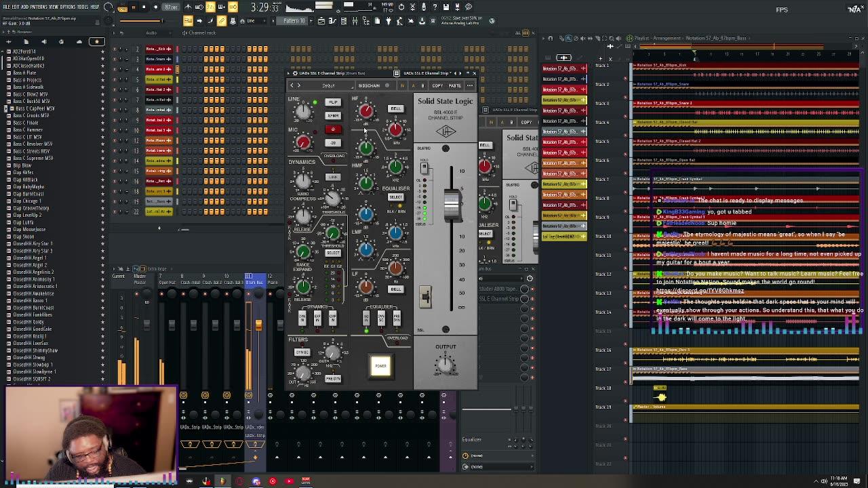Toggle EQ IN switch
868x488 pixels.
click(366, 319)
